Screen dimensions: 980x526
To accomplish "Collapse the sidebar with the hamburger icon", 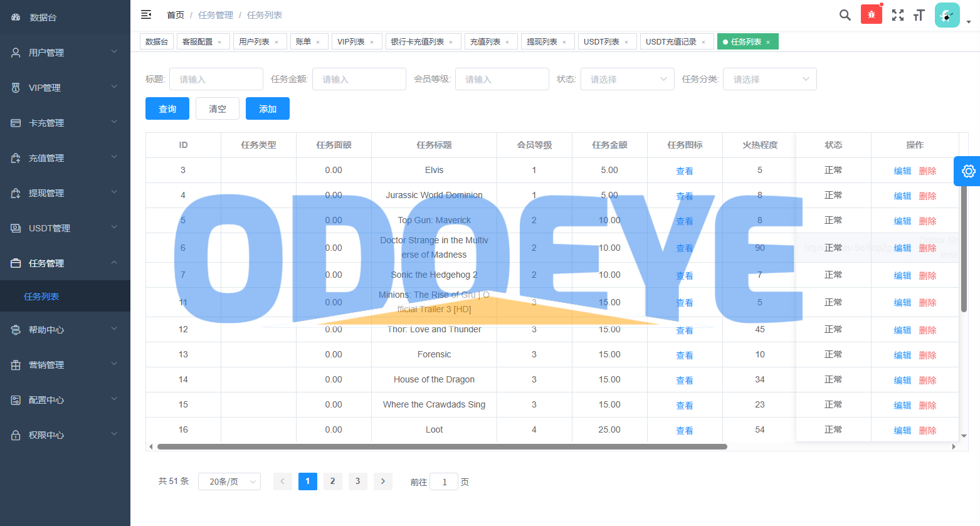I will click(146, 14).
